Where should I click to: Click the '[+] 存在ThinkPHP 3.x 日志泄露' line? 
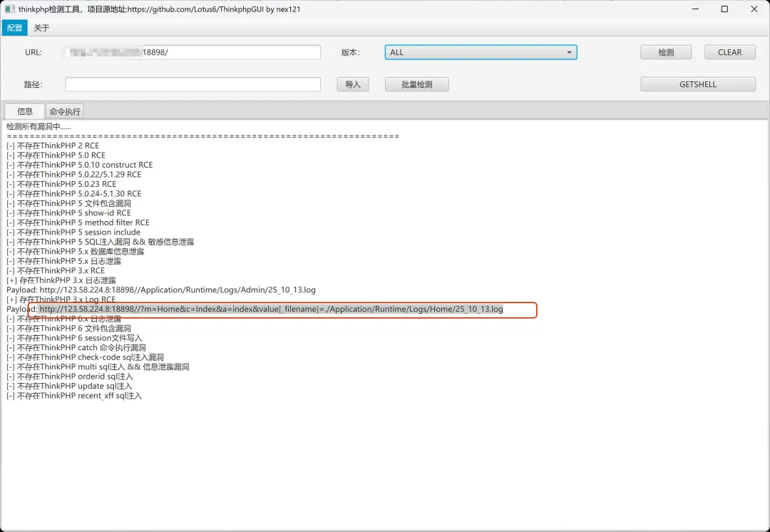coord(61,280)
